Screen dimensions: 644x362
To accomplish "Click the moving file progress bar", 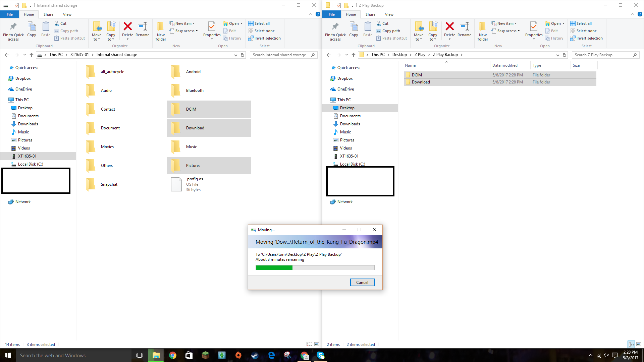I will [x=315, y=267].
